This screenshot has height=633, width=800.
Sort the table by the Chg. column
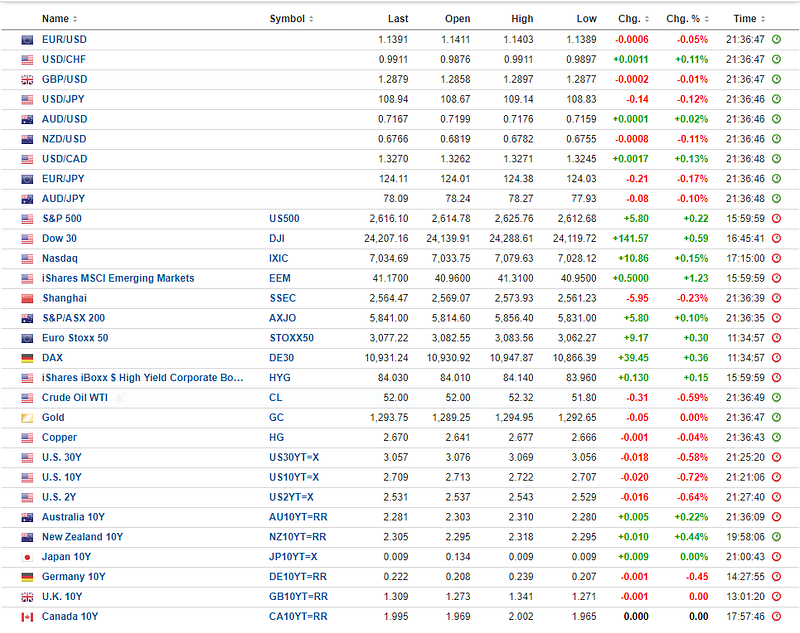pos(634,19)
